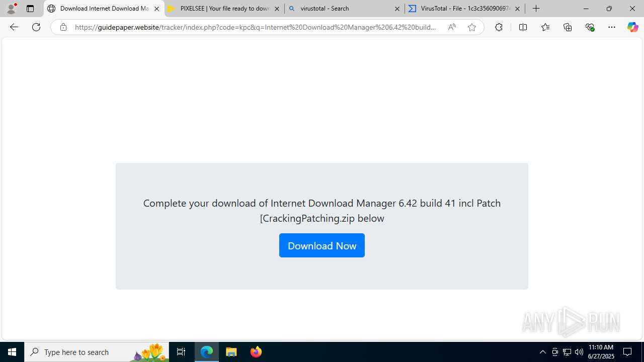The width and height of the screenshot is (644, 362).
Task: Open network status tray icon
Action: pos(567,352)
